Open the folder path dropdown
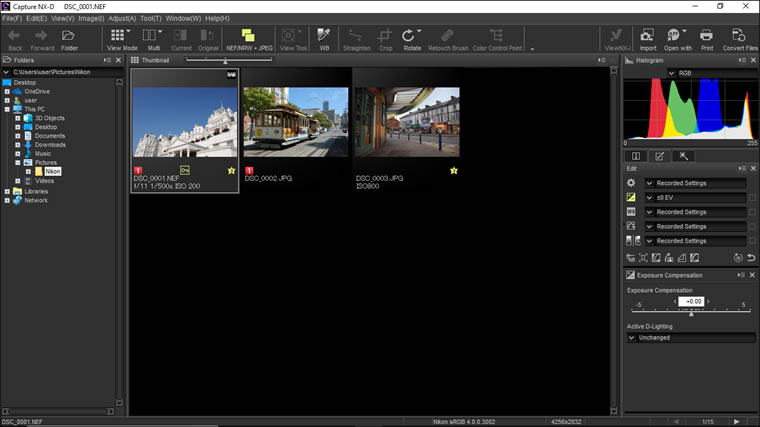The width and height of the screenshot is (760, 427). coord(6,72)
